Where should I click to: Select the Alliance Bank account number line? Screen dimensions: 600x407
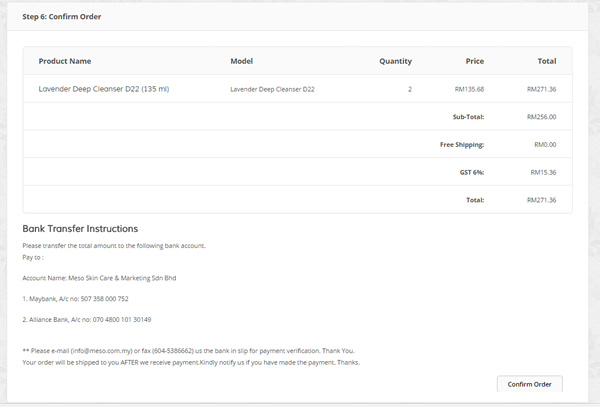pyautogui.click(x=86, y=319)
